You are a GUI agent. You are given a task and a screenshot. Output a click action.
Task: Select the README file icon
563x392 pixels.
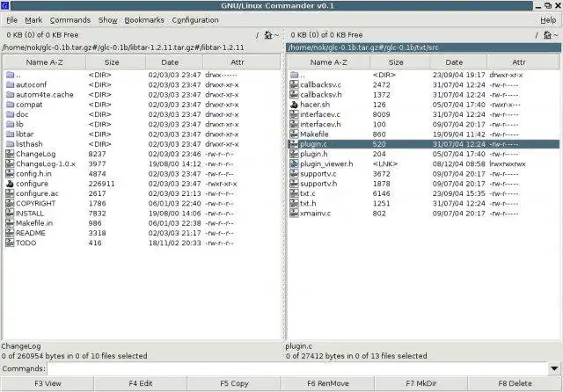tap(10, 233)
